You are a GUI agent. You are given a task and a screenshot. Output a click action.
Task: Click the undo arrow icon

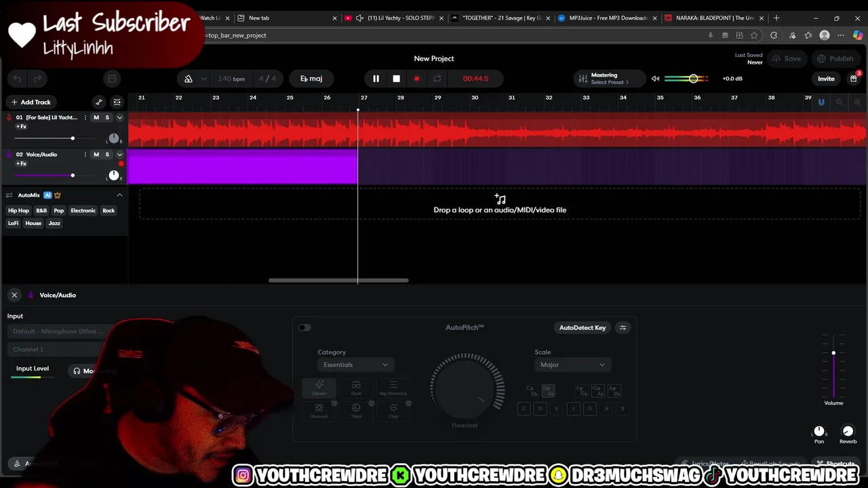(x=18, y=79)
